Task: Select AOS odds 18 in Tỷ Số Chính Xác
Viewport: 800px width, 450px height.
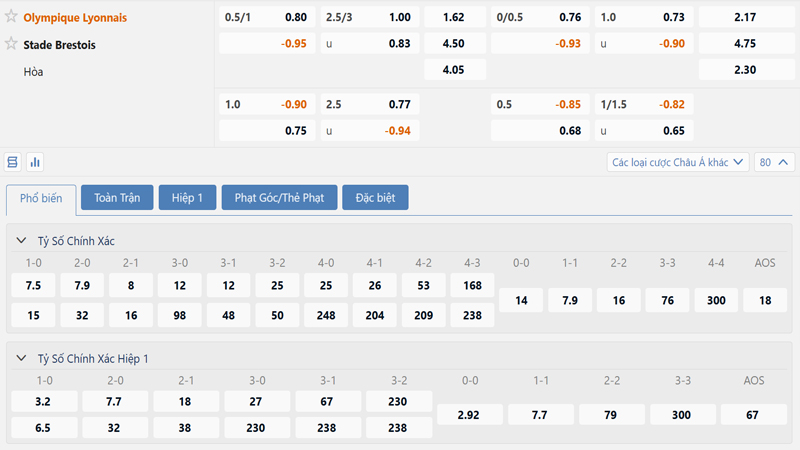Action: pyautogui.click(x=765, y=300)
